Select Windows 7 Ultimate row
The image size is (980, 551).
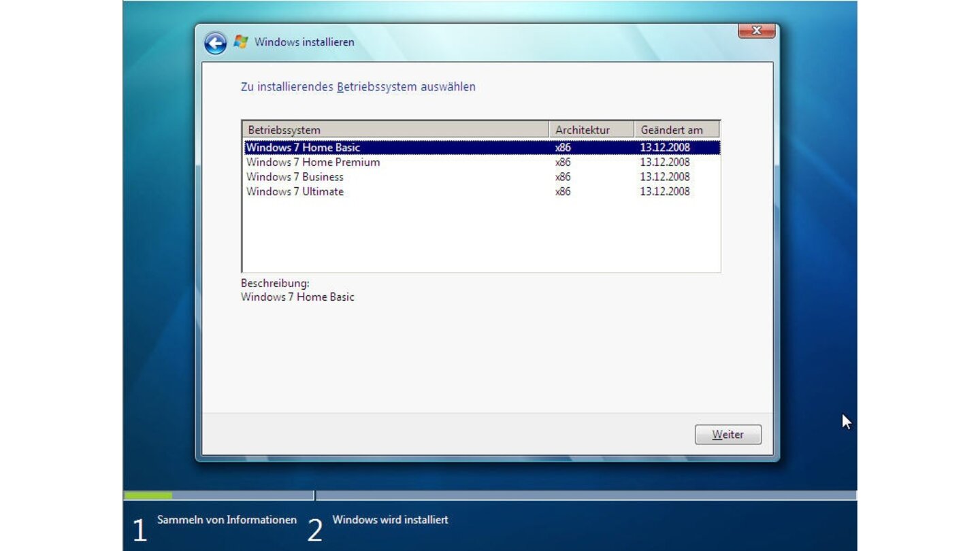[481, 192]
